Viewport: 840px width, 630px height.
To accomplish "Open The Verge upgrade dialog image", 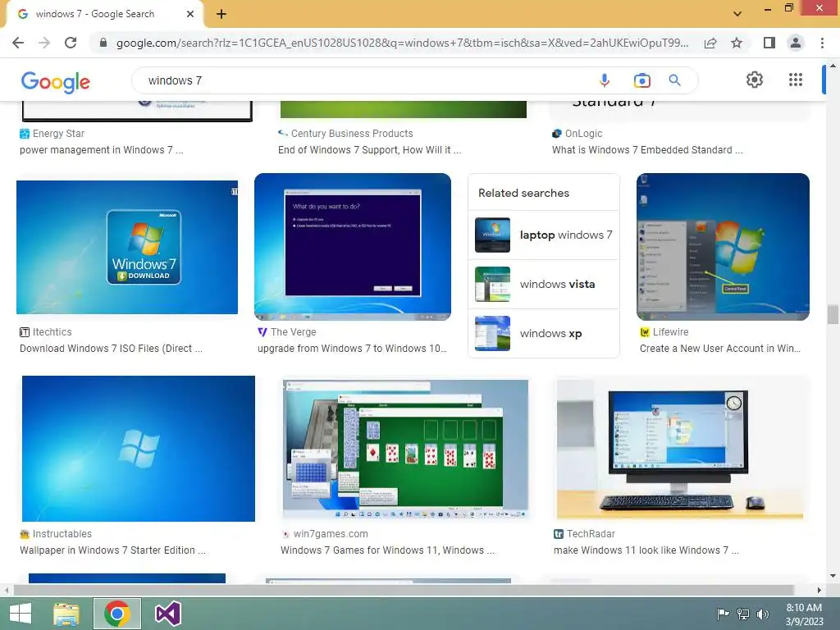I will coord(353,246).
